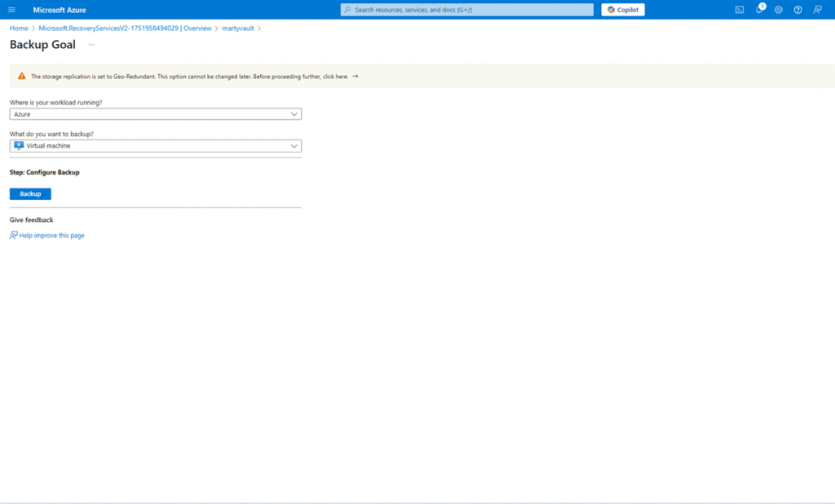This screenshot has width=835, height=504.
Task: Navigate to the martyvault breadcrumb
Action: pos(238,29)
